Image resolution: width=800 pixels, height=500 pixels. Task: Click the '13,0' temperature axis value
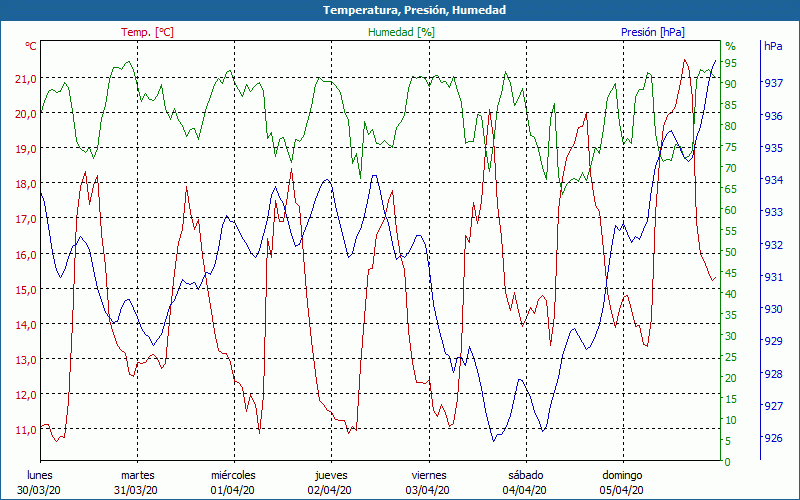point(26,360)
